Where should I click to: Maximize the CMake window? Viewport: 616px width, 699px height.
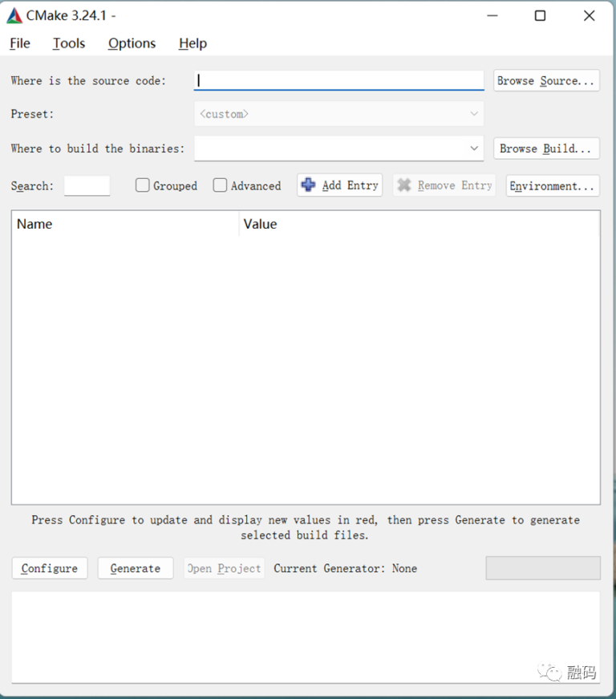point(540,16)
